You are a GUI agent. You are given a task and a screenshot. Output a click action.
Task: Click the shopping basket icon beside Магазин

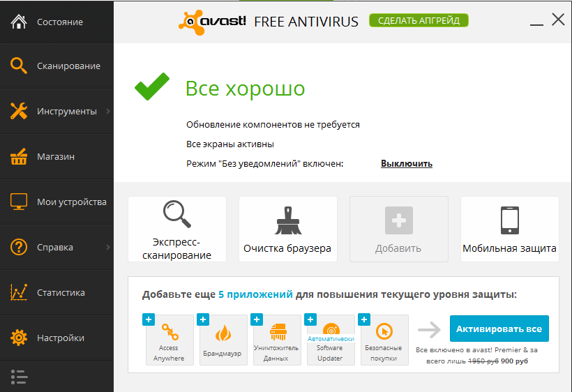pos(19,156)
